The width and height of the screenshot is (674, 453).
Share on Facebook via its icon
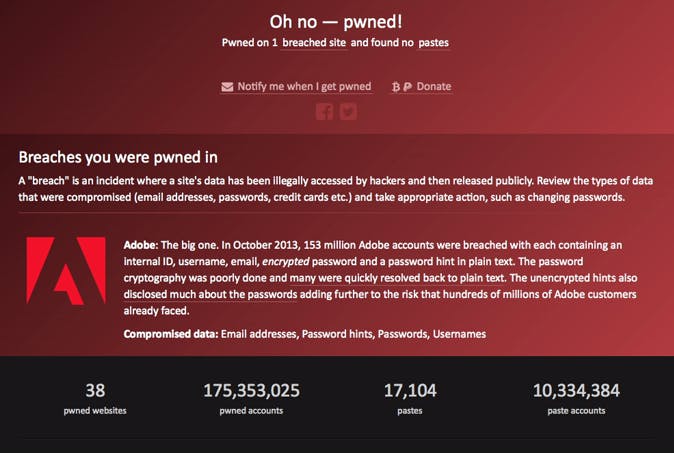324,112
